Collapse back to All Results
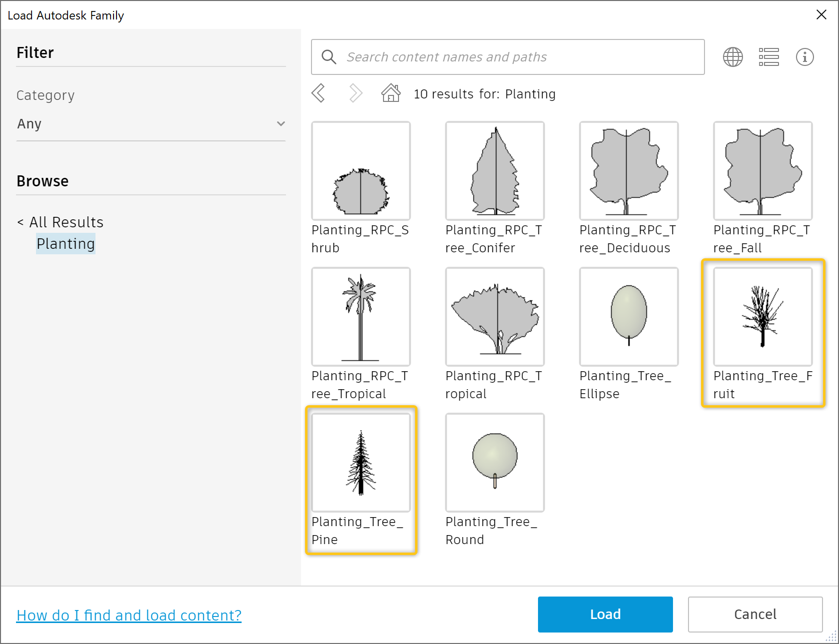This screenshot has width=839, height=644. (60, 222)
